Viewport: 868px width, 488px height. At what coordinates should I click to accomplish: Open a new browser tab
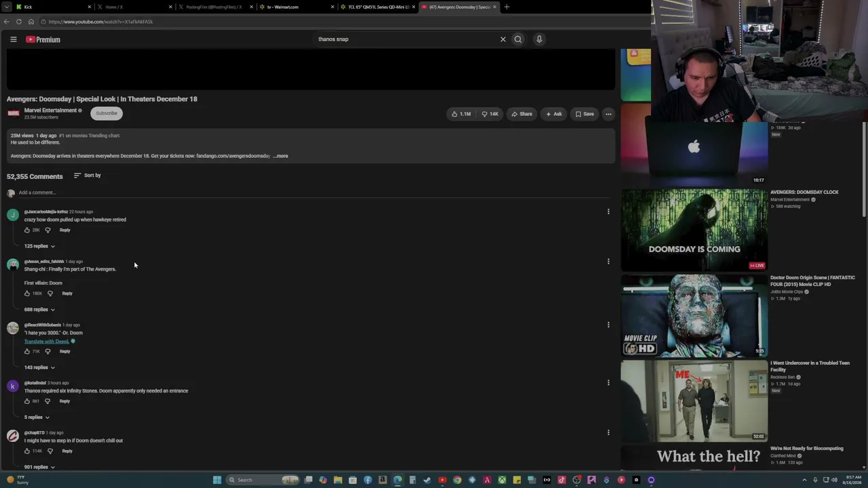507,7
